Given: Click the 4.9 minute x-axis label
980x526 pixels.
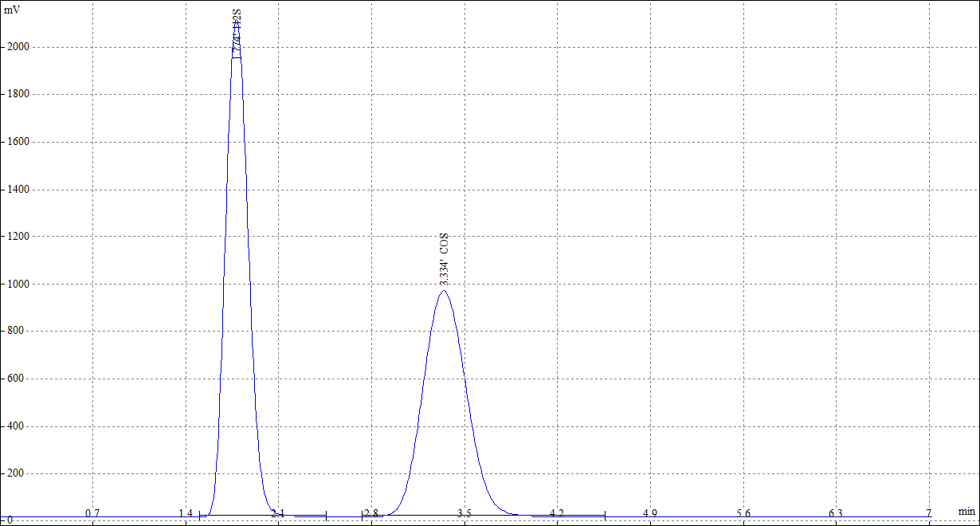Looking at the screenshot, I should [x=650, y=513].
